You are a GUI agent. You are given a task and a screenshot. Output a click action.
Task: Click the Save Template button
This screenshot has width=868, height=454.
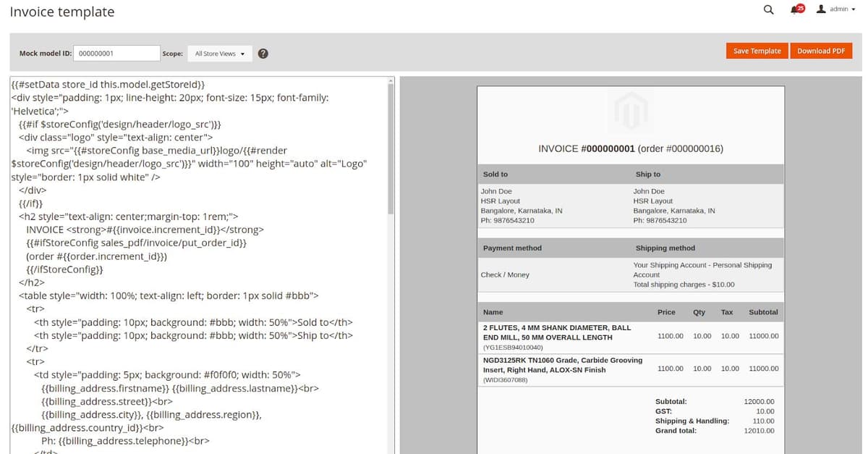point(757,51)
